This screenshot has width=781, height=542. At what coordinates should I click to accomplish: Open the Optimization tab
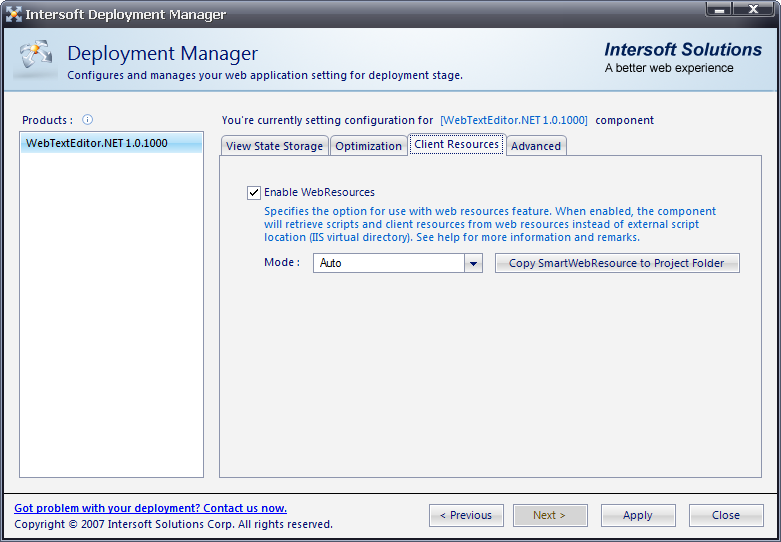pyautogui.click(x=368, y=146)
